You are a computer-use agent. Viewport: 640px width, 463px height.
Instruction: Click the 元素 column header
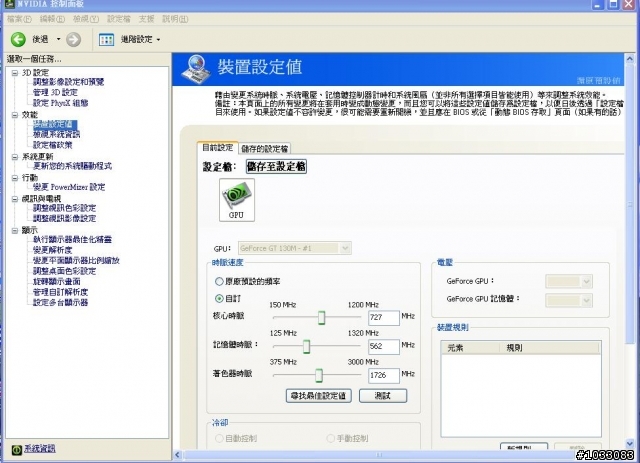(x=471, y=348)
